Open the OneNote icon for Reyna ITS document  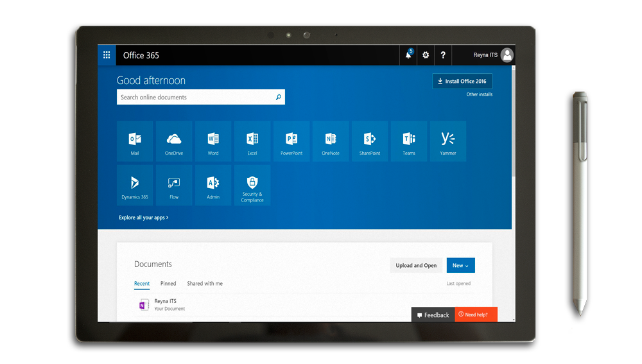[x=144, y=305]
